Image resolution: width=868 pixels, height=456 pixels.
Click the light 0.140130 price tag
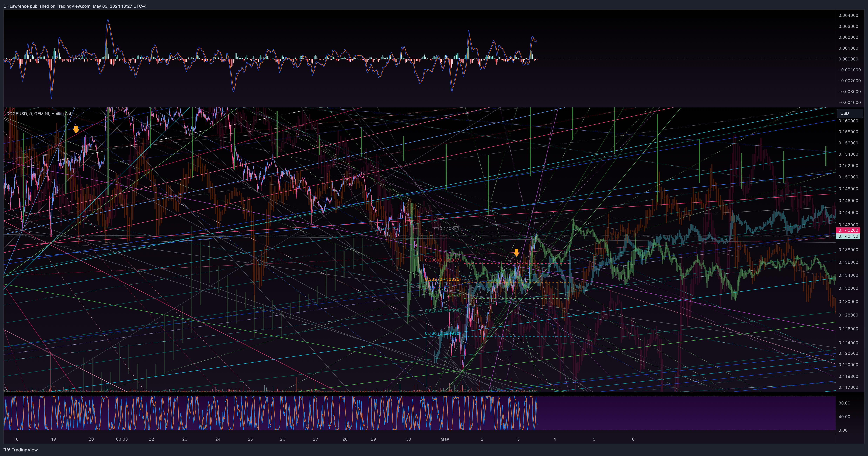tap(848, 236)
